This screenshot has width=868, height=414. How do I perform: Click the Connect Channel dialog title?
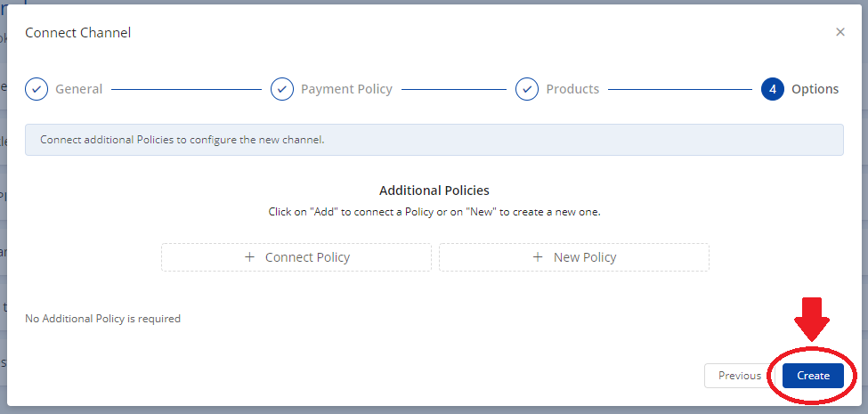pyautogui.click(x=77, y=33)
